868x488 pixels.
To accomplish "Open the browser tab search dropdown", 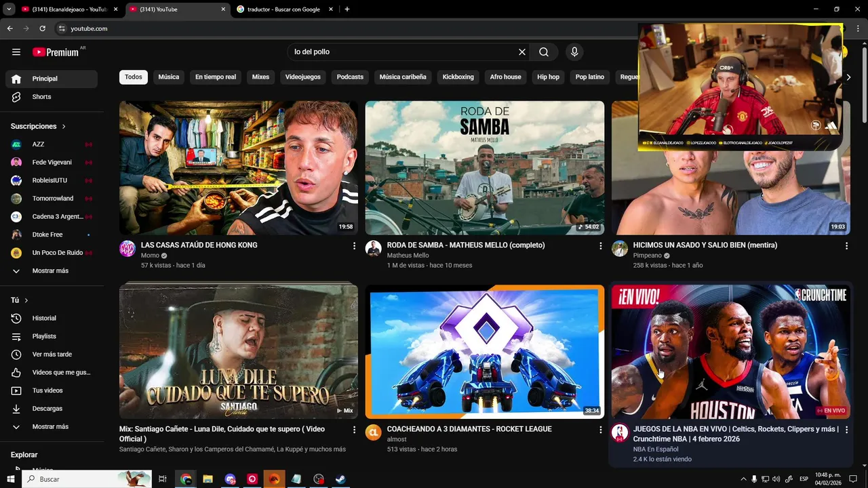I will (9, 9).
